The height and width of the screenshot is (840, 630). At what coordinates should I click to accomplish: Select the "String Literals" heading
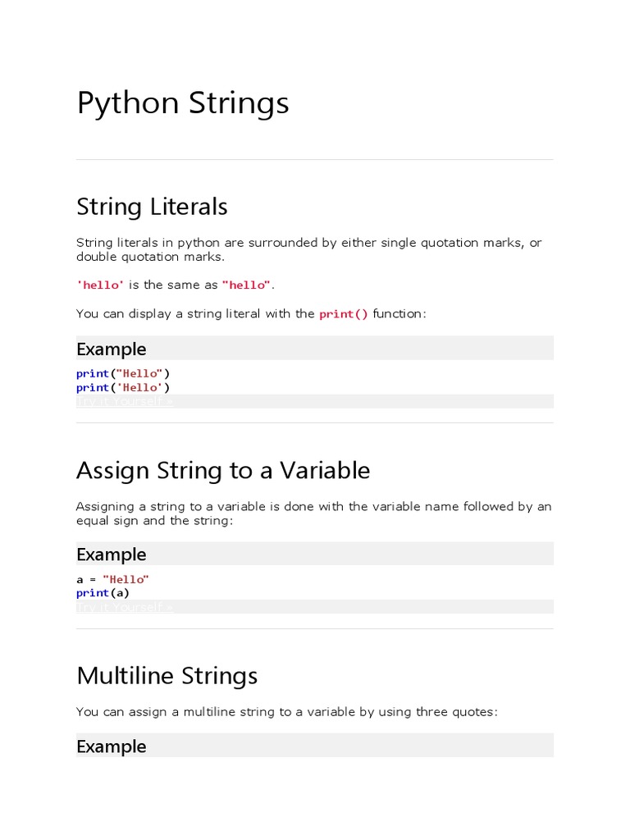(x=152, y=207)
